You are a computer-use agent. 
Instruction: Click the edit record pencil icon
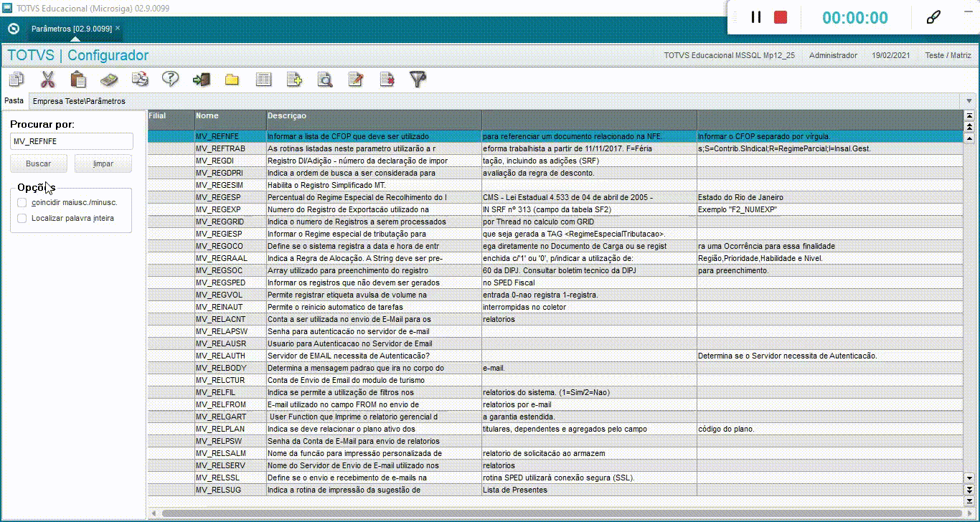356,80
